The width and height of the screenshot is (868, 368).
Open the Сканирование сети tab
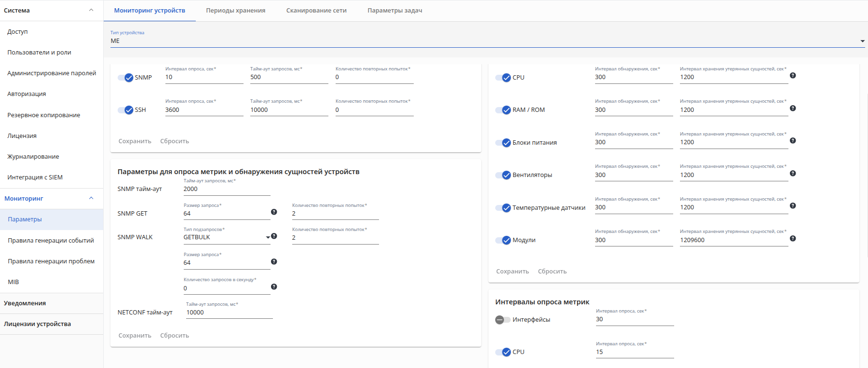click(x=316, y=10)
